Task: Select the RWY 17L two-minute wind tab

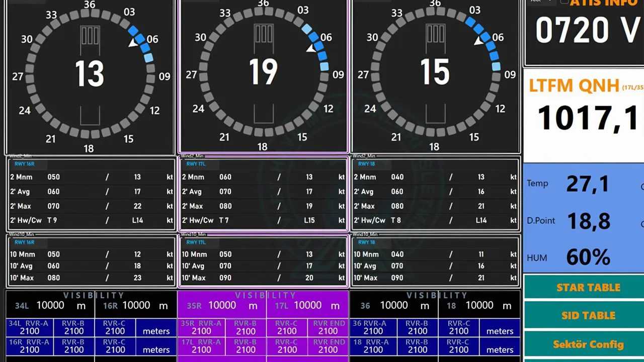Action: pos(196,164)
